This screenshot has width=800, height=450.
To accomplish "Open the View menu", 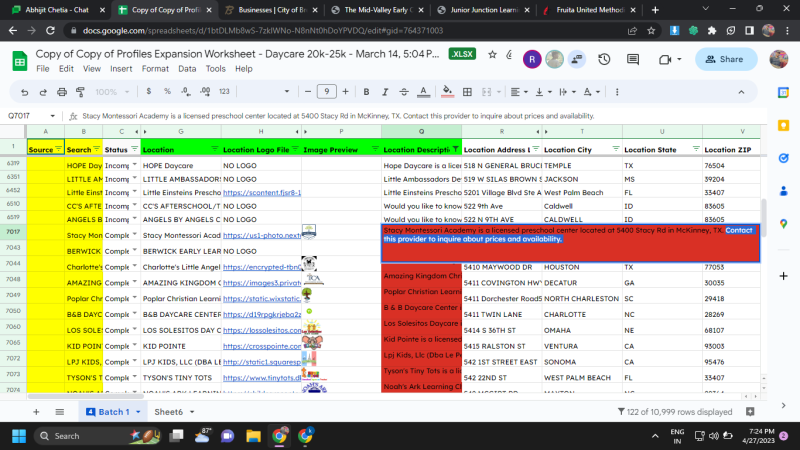I will (x=92, y=68).
